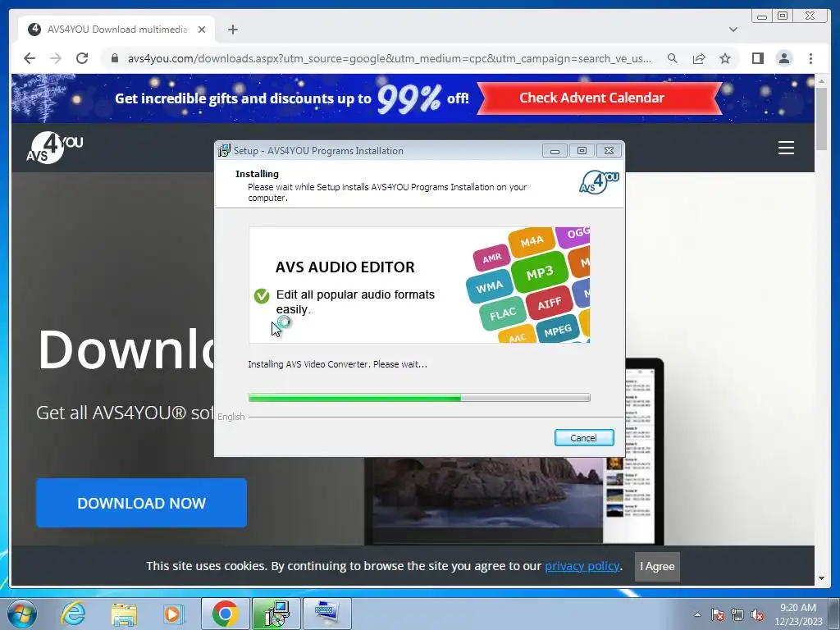The image size is (840, 630).
Task: Minimize the Setup installer window
Action: (x=555, y=151)
